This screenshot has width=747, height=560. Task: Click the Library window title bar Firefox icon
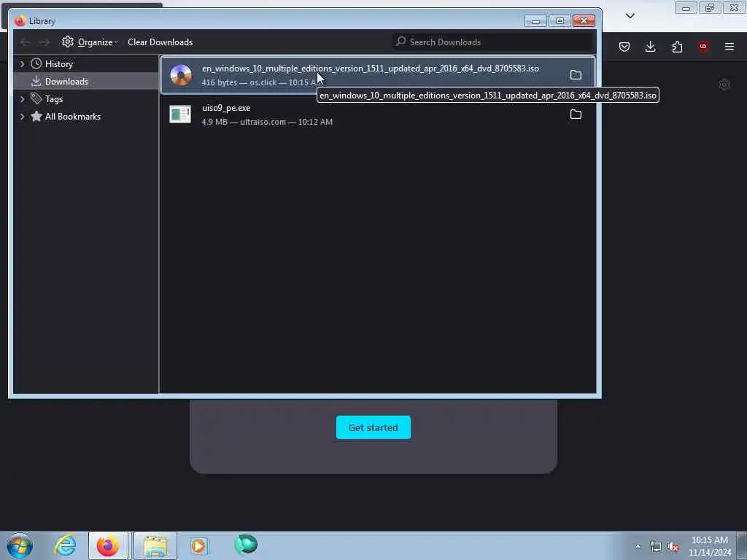click(x=20, y=21)
